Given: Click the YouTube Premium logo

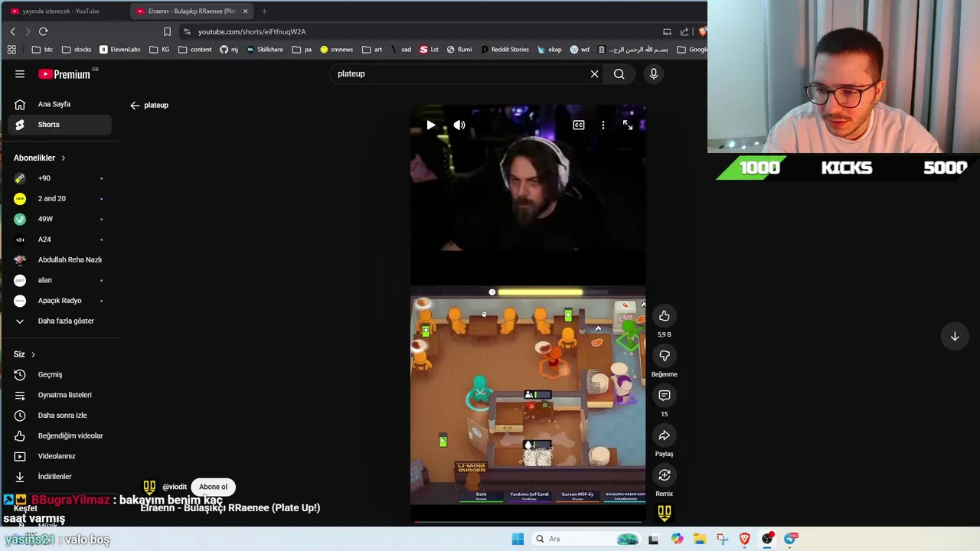Looking at the screenshot, I should point(65,74).
